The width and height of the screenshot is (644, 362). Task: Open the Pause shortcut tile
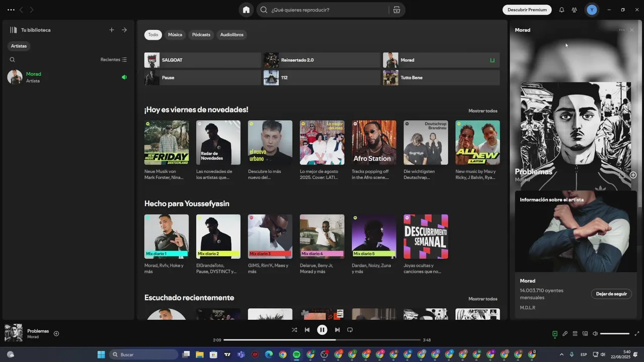[202, 77]
